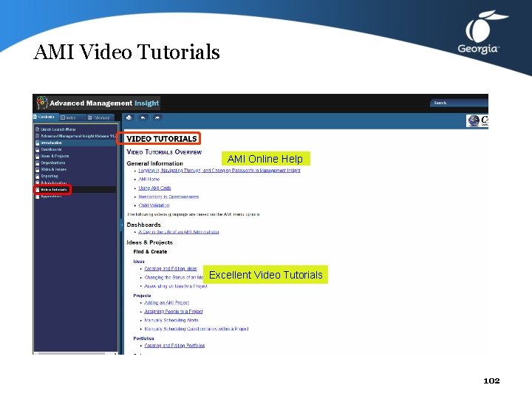Click the book icon beside Risks & Issues

click(38, 169)
